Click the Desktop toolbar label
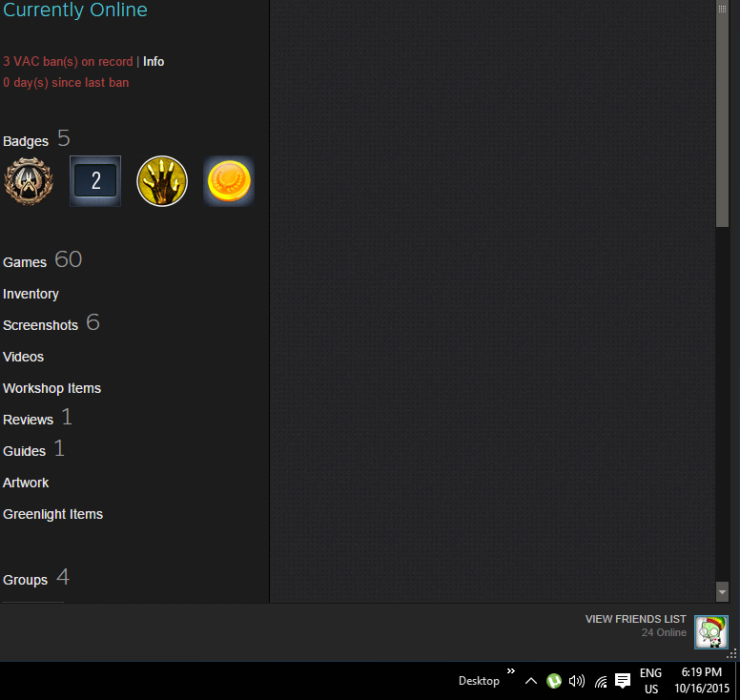 [x=479, y=681]
